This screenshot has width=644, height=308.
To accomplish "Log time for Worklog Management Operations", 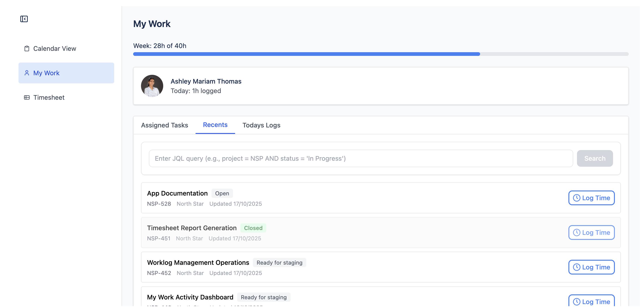I will pyautogui.click(x=591, y=267).
